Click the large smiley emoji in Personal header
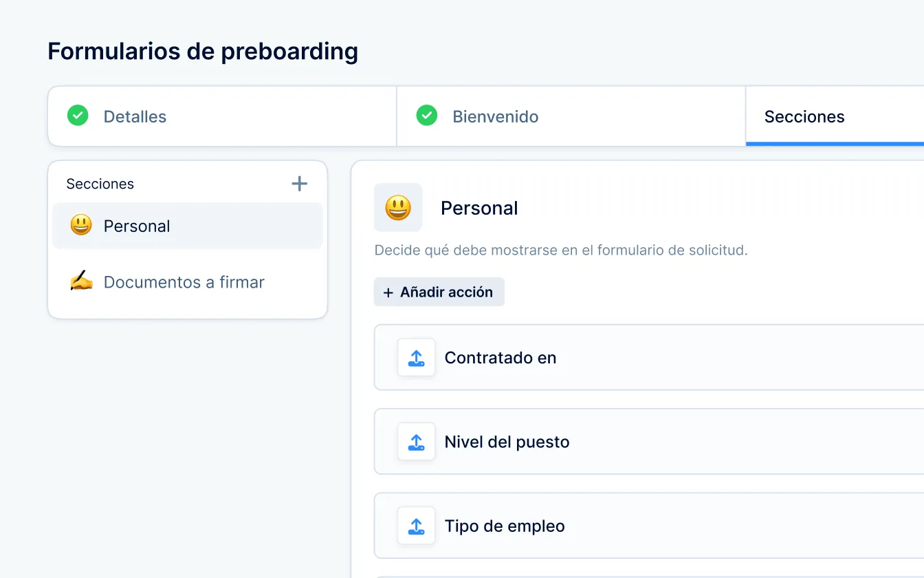This screenshot has width=924, height=578. (x=398, y=208)
